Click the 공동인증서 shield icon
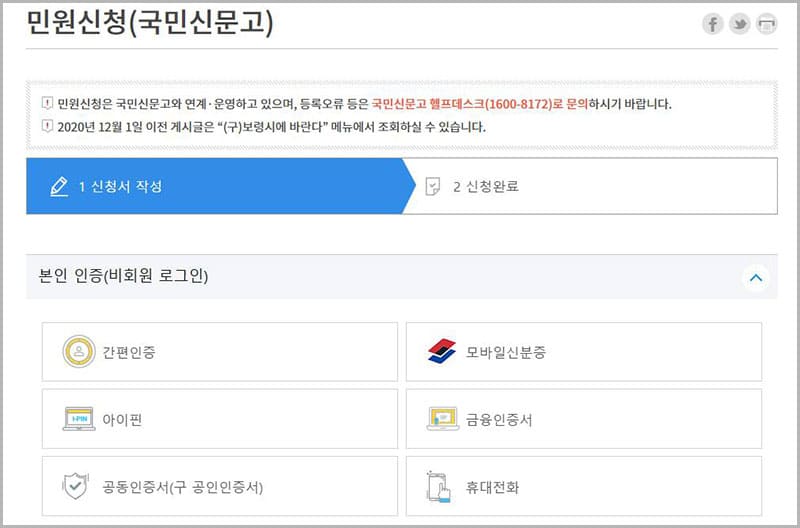Viewport: 800px width, 528px height. coord(76,487)
